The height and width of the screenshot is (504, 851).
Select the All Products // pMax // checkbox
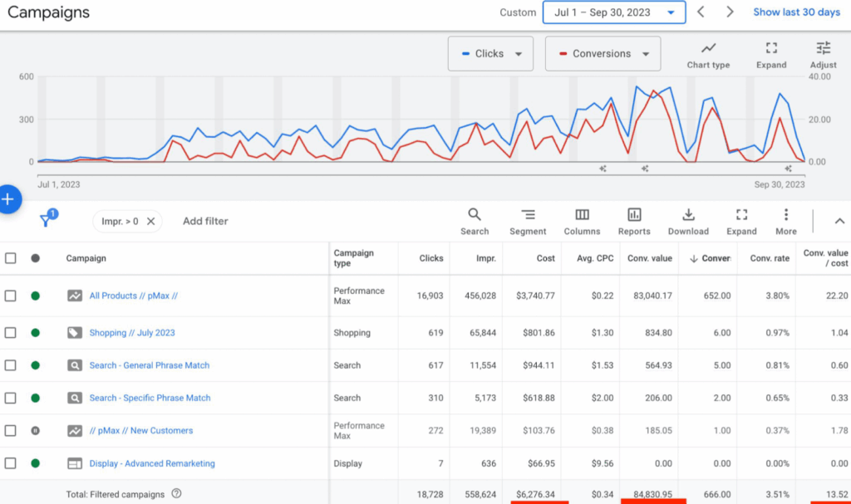[x=10, y=296]
